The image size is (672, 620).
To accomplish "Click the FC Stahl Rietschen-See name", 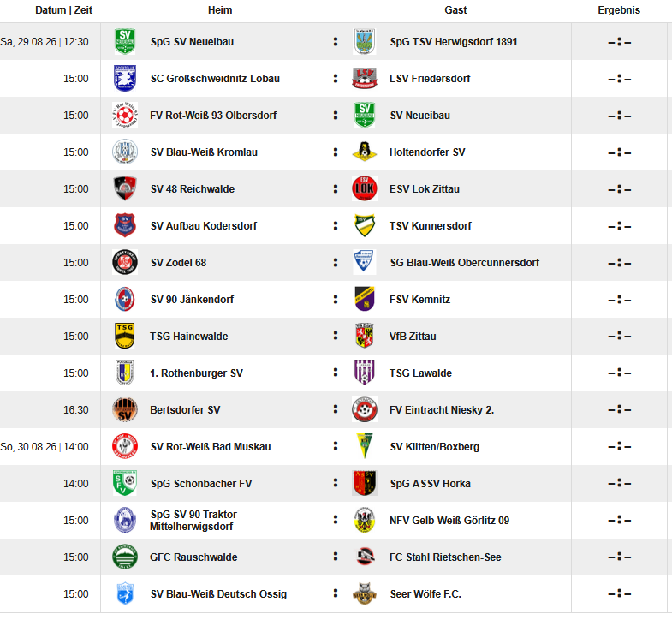I will coord(445,557).
